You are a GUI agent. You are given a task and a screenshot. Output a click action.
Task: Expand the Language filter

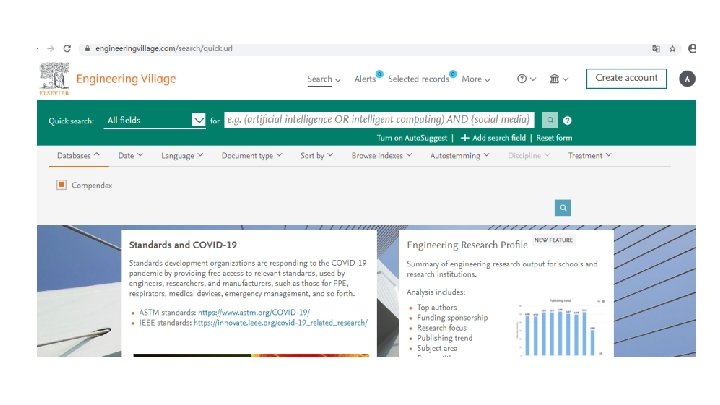pos(182,156)
